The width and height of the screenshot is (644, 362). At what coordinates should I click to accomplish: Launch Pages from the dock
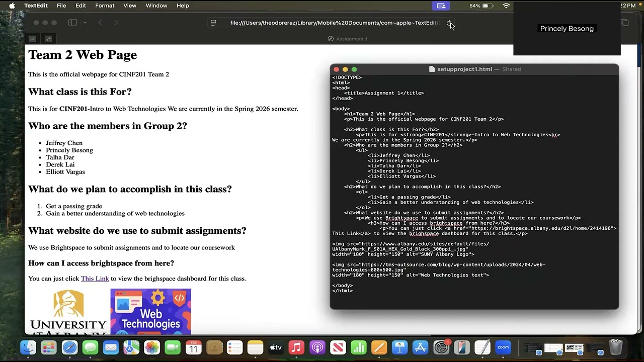coord(379,347)
